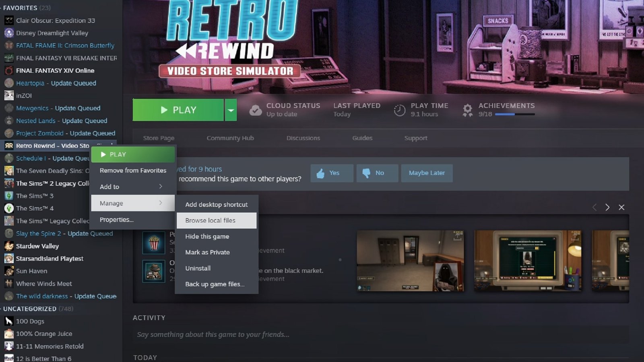
Task: Click the activity status input field
Action: pos(380,335)
